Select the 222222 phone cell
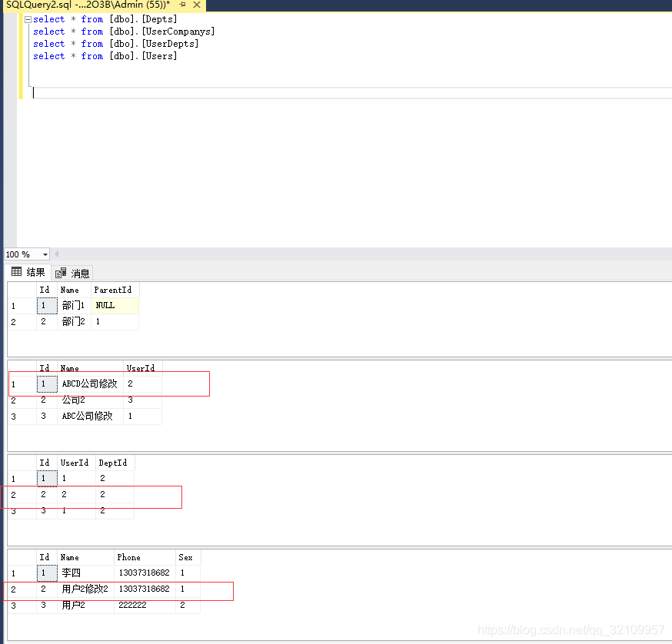This screenshot has width=672, height=644. pyautogui.click(x=145, y=605)
